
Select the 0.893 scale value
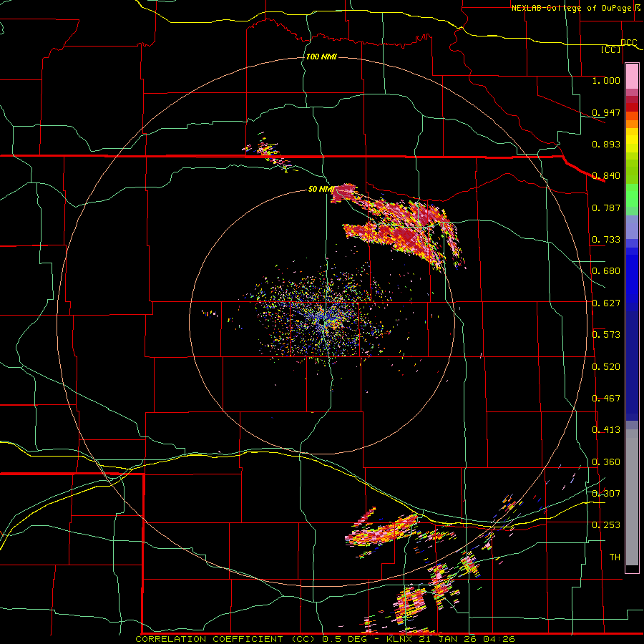coord(606,144)
